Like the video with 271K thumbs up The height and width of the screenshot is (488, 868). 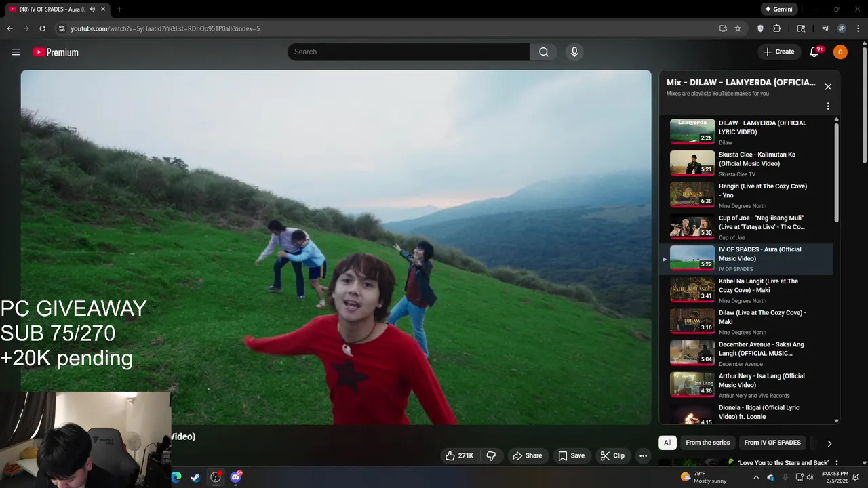[x=459, y=455]
